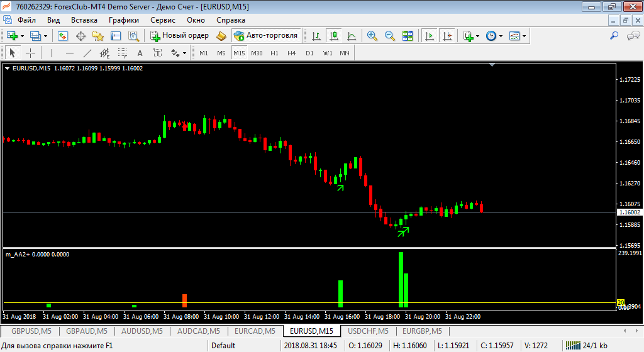Viewport: 644px width, 352px height.
Task: Open the chat bubbles icon
Action: (x=633, y=36)
